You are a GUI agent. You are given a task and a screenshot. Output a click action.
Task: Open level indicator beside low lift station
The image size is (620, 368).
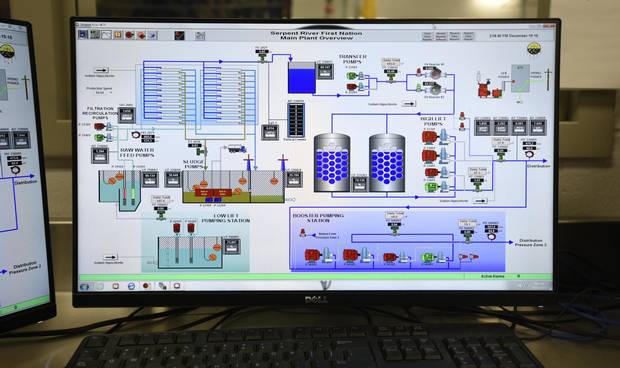point(232,245)
